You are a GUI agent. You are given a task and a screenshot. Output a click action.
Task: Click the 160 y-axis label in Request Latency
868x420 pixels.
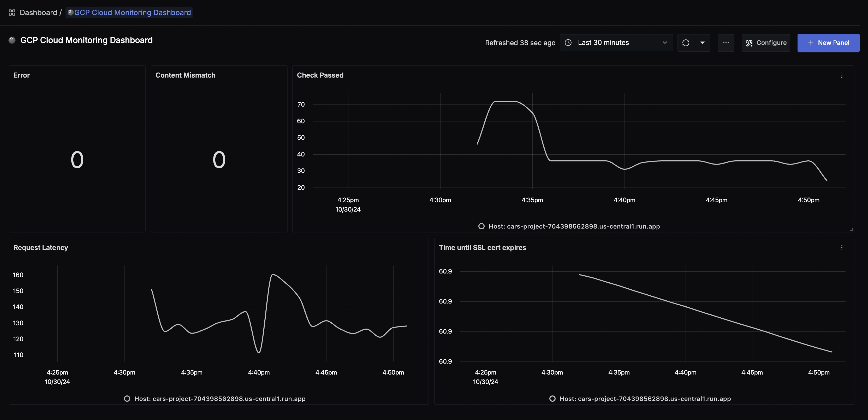[x=18, y=275]
